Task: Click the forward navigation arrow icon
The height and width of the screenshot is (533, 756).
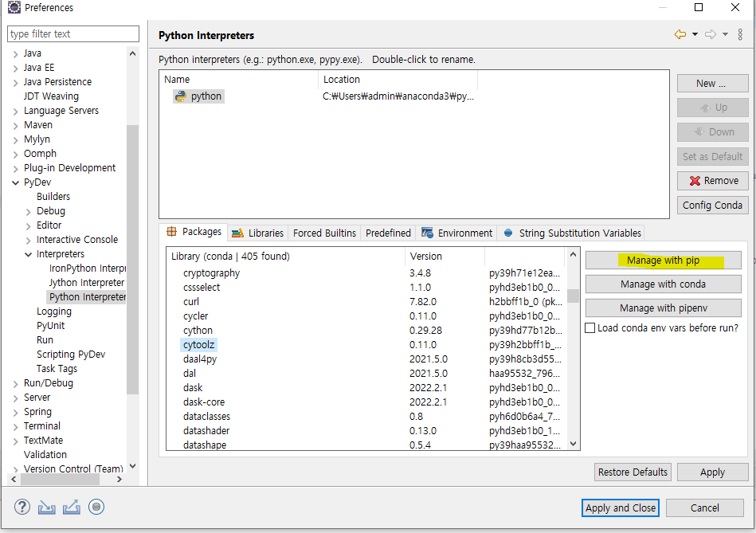Action: click(x=711, y=34)
